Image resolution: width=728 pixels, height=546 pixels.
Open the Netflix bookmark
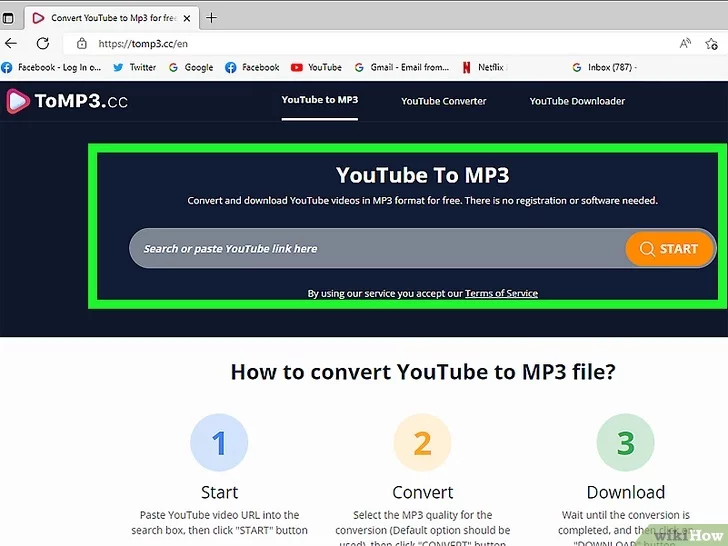coord(484,67)
